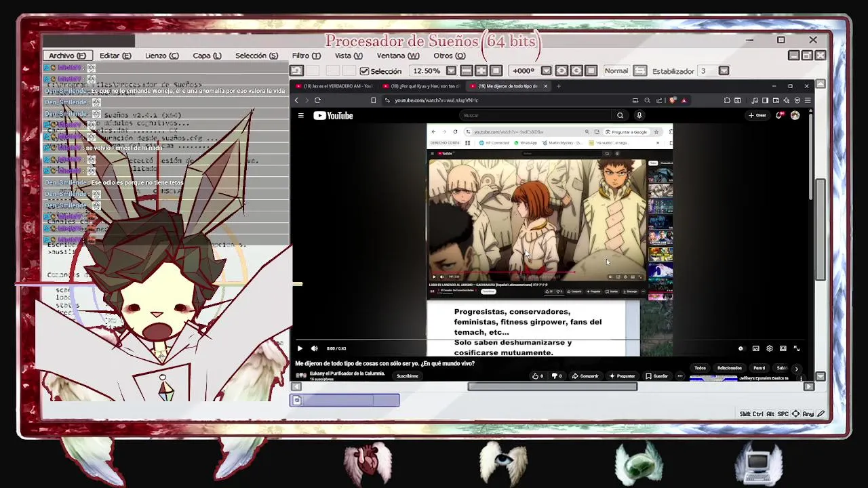Click the Suscribirme button
The image size is (868, 488).
[408, 375]
